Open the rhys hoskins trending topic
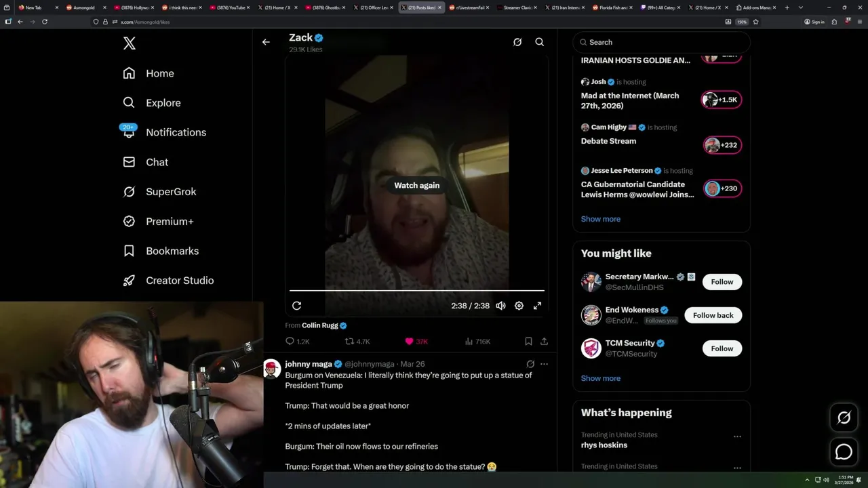 604,445
